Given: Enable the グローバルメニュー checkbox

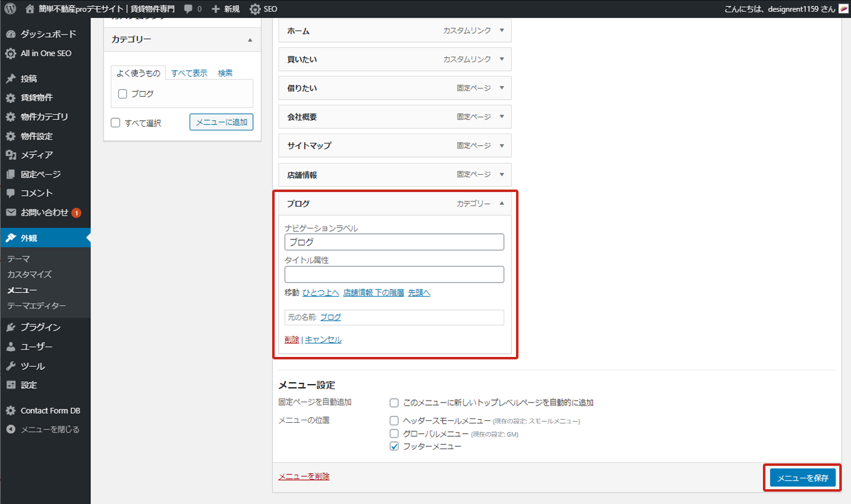Looking at the screenshot, I should click(x=395, y=434).
